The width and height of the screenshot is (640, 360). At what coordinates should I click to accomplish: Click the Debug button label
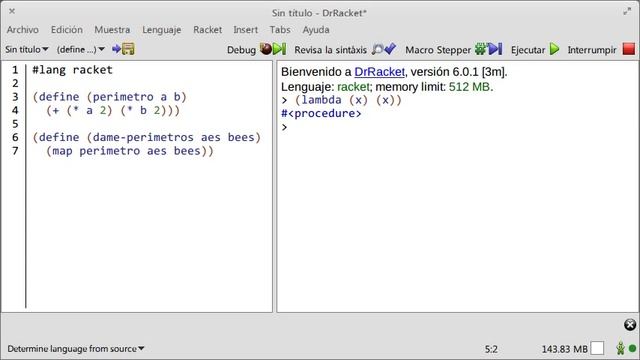pyautogui.click(x=241, y=50)
